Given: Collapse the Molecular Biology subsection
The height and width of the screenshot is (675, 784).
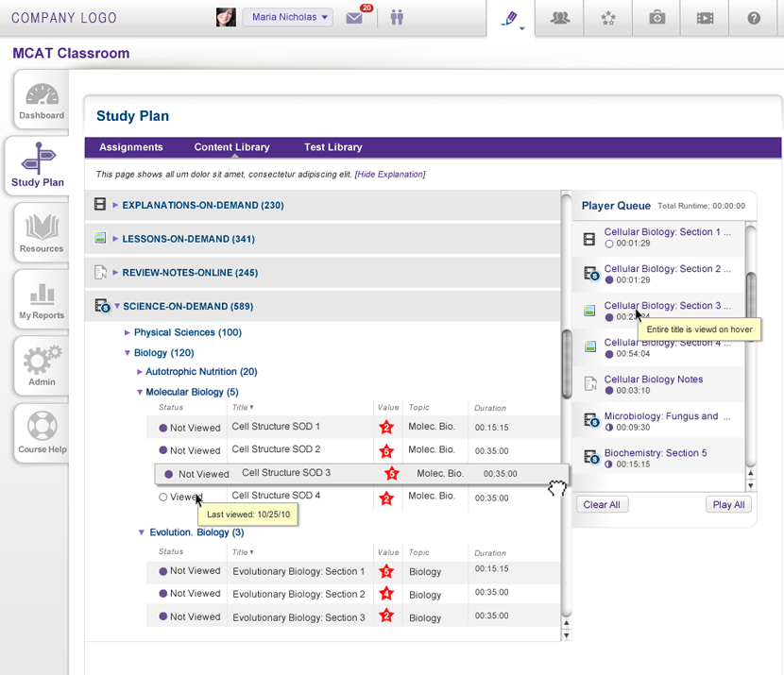Looking at the screenshot, I should tap(140, 392).
